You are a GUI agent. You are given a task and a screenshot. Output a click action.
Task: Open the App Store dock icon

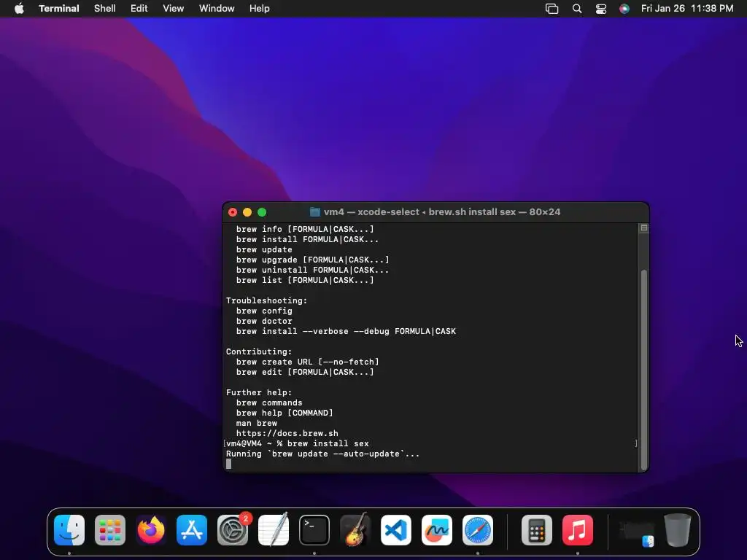point(192,530)
